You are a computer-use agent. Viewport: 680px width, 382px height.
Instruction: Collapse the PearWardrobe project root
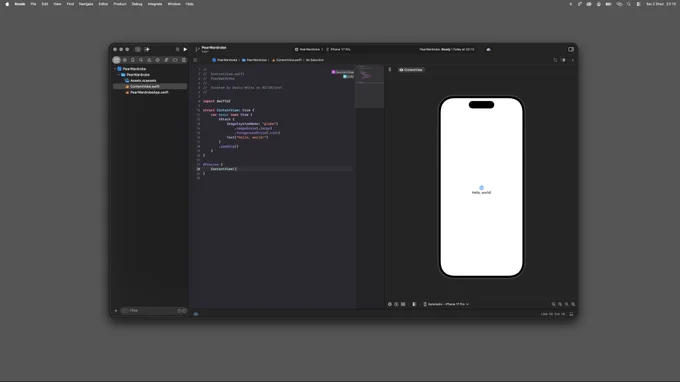click(x=115, y=69)
